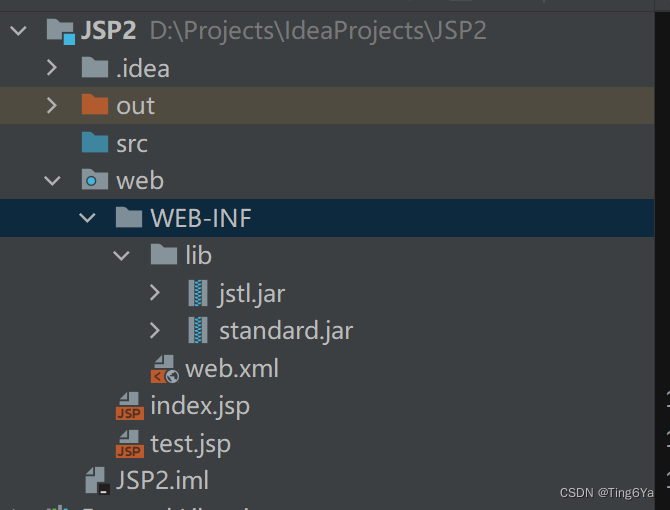Click the blue src source folder icon
This screenshot has width=670, height=510.
[x=94, y=142]
